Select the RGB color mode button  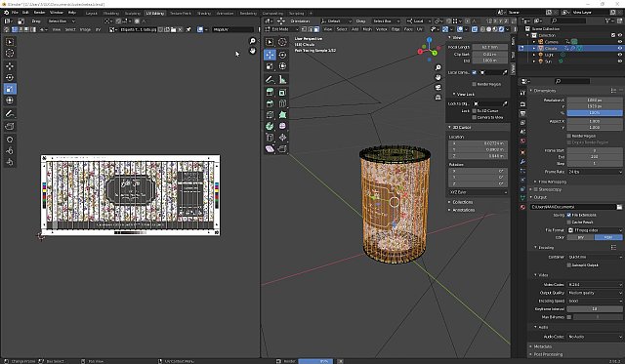point(608,237)
